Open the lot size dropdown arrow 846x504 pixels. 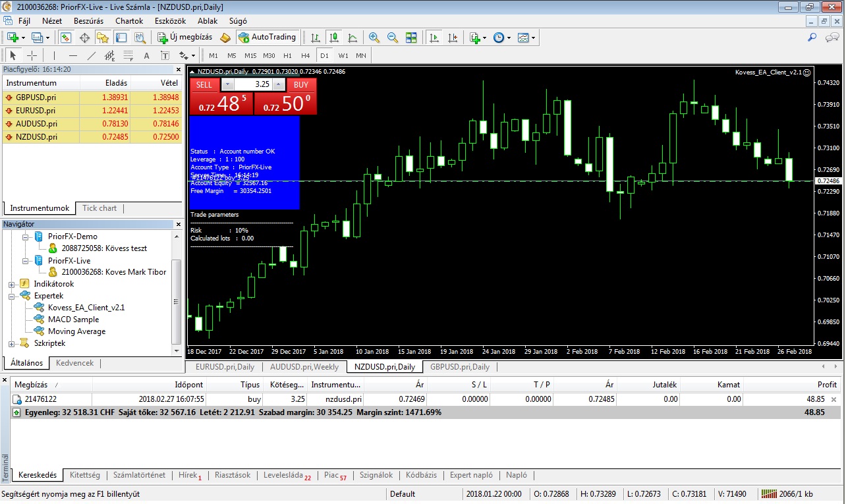click(x=227, y=84)
